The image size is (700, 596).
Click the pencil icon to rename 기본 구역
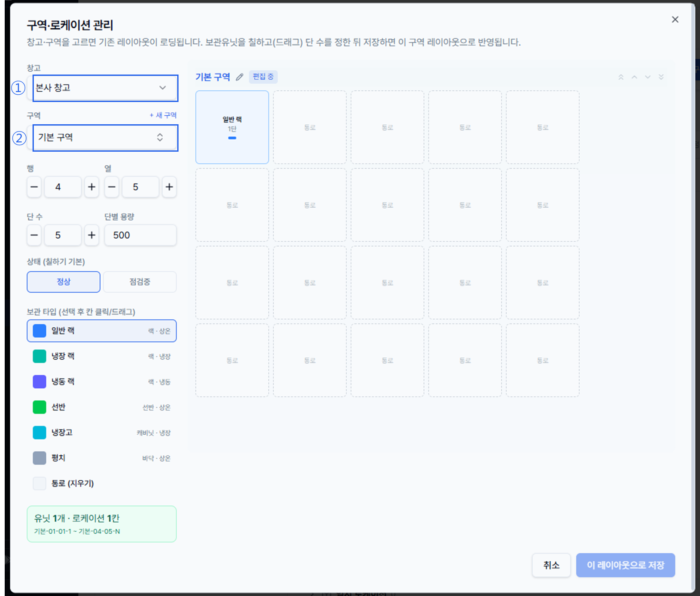tap(239, 77)
